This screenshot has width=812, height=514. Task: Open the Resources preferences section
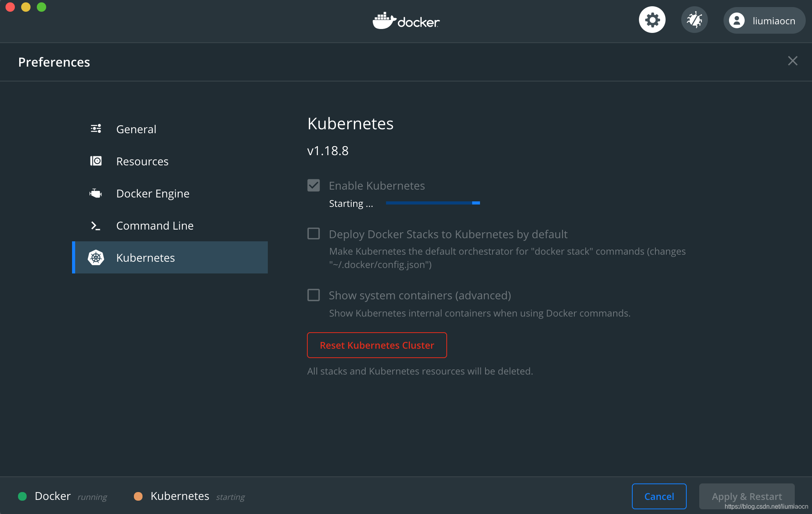(x=170, y=161)
